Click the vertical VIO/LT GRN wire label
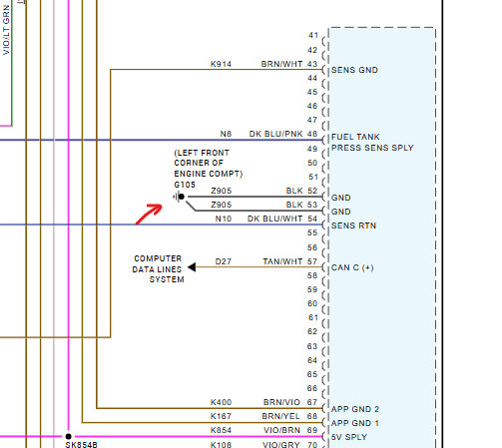Viewport: 502px width, 448px height. (x=6, y=30)
